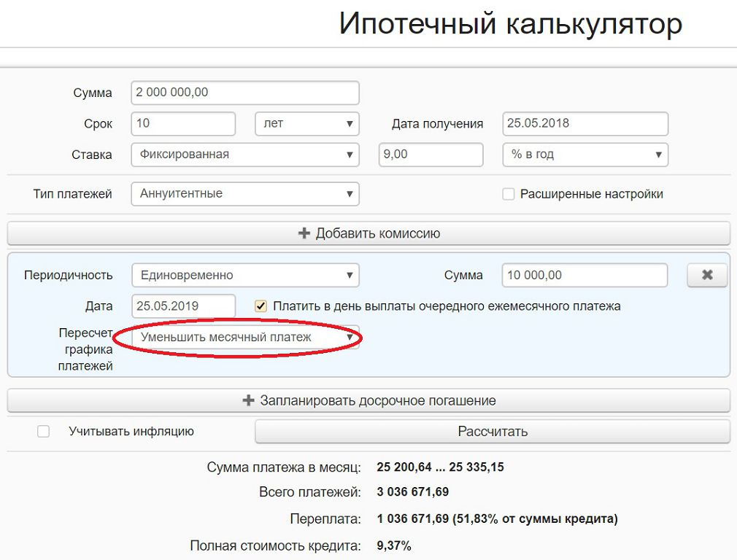Click the 'Сумма платежа в месяц:' label
This screenshot has height=560, width=737.
click(x=284, y=467)
